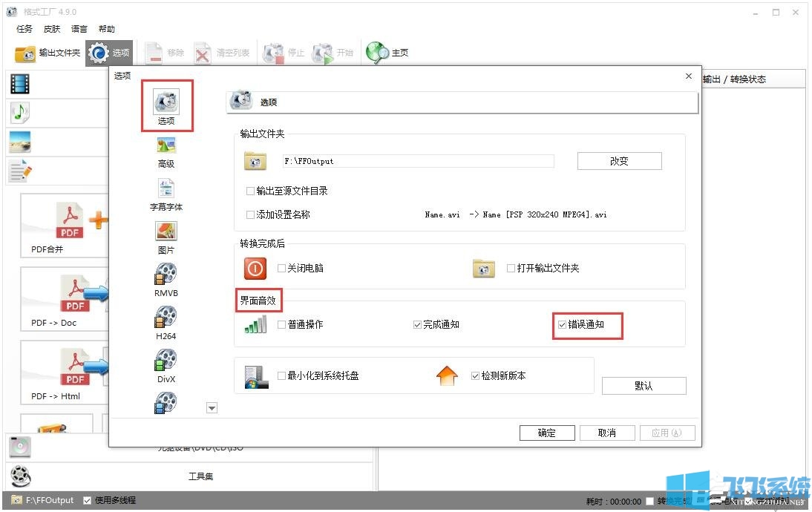The height and width of the screenshot is (512, 812).
Task: Open the 字幕字体 settings icon
Action: click(x=166, y=189)
